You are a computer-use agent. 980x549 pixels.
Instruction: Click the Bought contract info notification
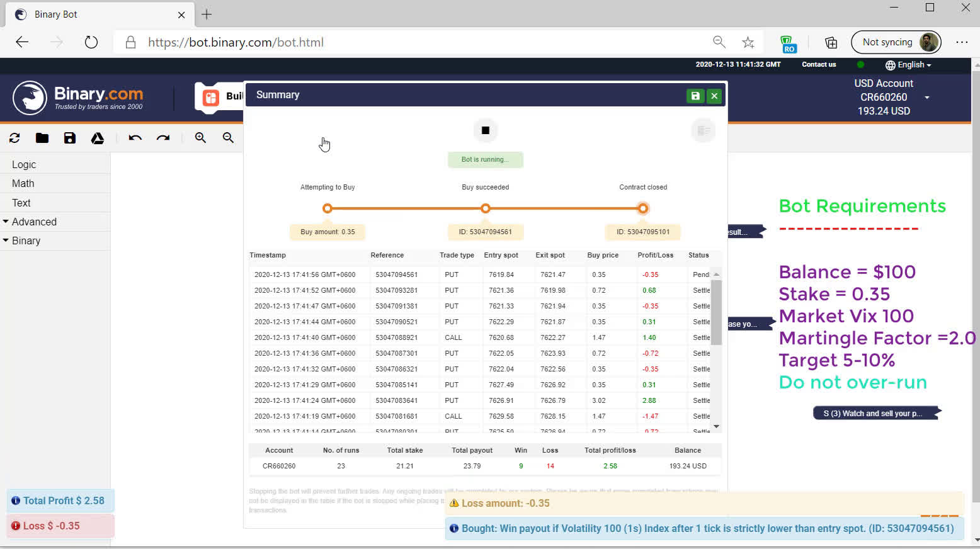point(704,529)
